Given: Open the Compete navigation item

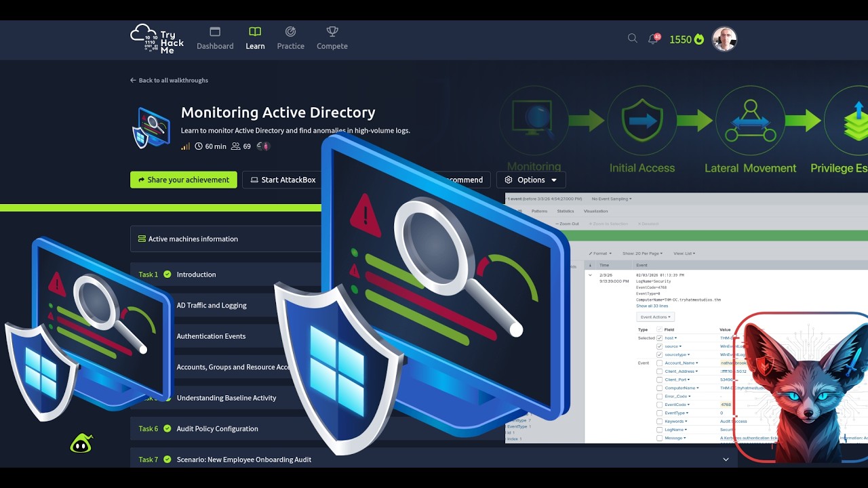Looking at the screenshot, I should click(x=332, y=39).
